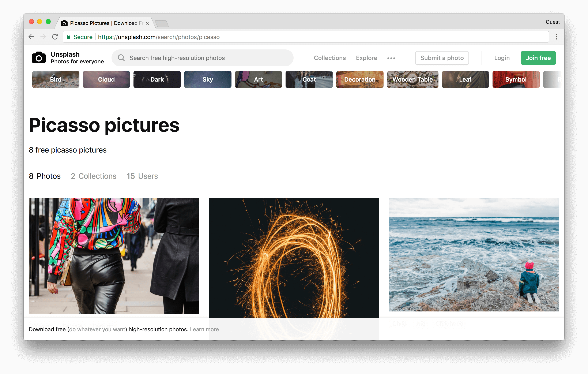Open the child by the sea photo

[x=474, y=255]
